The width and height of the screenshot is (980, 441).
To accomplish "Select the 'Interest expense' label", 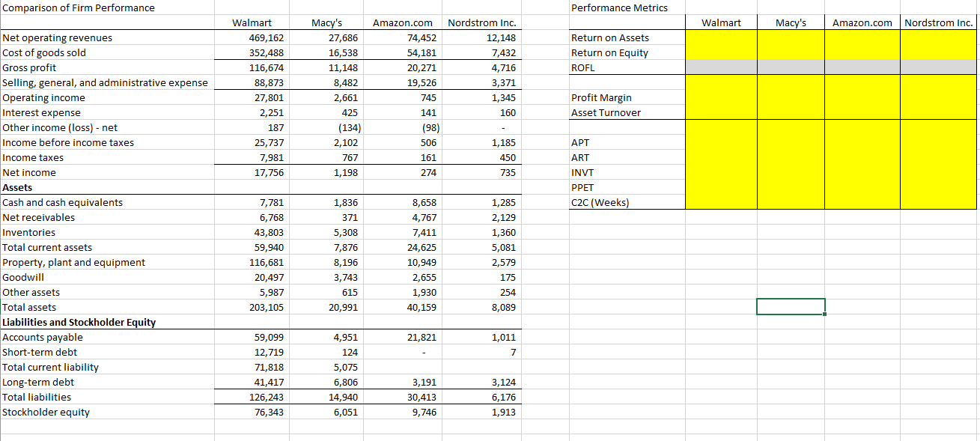I will 41,112.
